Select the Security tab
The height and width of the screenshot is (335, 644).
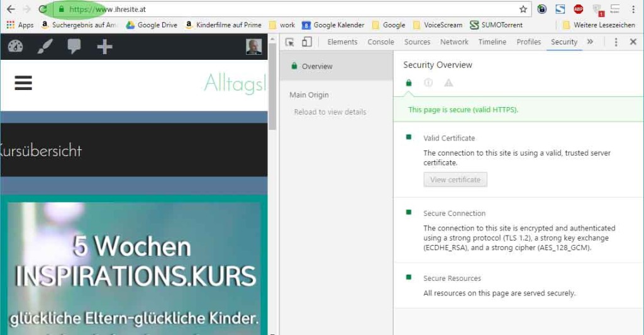[564, 42]
